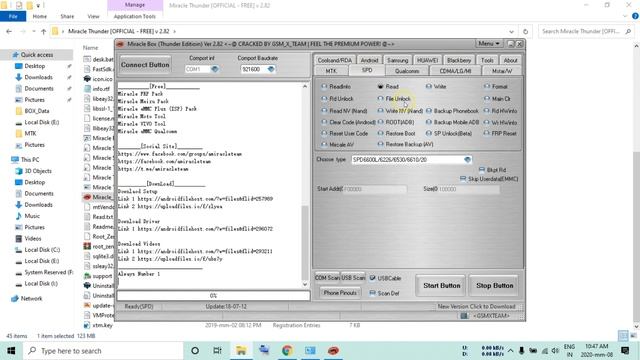Open the Tools tab
Screen dimensions: 640x360
[487, 60]
